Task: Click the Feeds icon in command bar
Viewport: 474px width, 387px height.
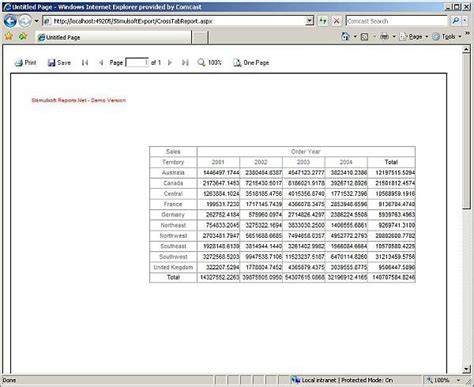Action: click(365, 37)
